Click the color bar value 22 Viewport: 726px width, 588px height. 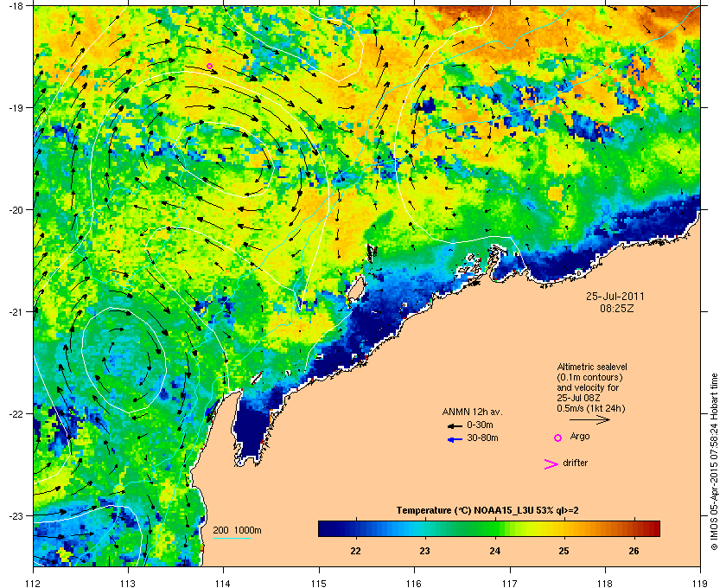tap(355, 551)
